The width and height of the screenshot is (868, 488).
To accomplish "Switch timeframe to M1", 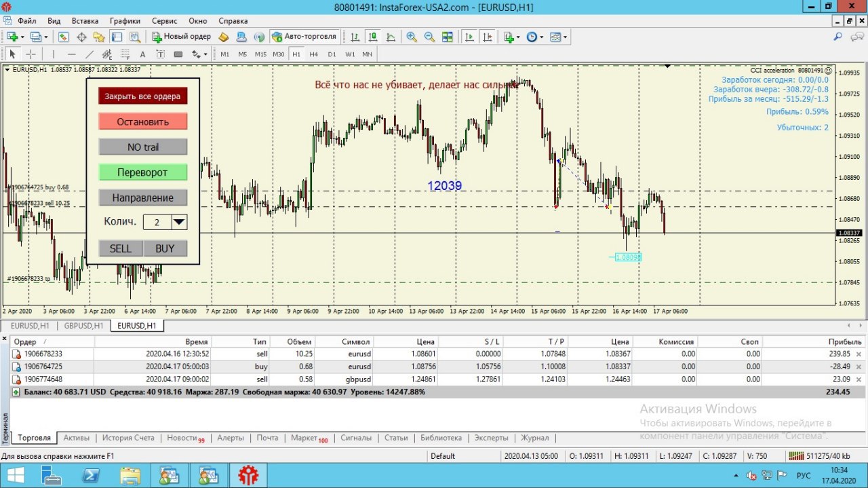I will coord(224,54).
